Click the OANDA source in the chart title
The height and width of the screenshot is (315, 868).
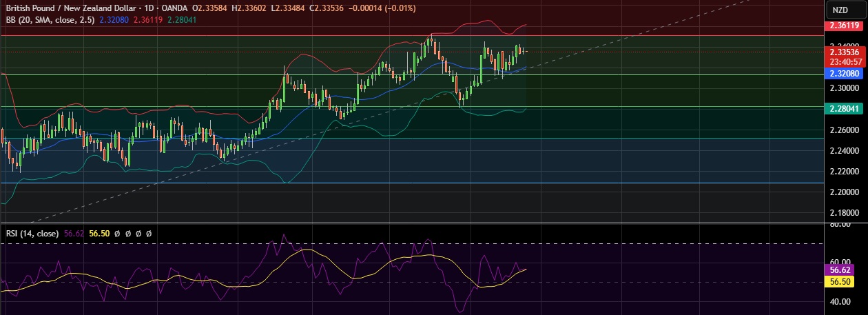point(173,8)
